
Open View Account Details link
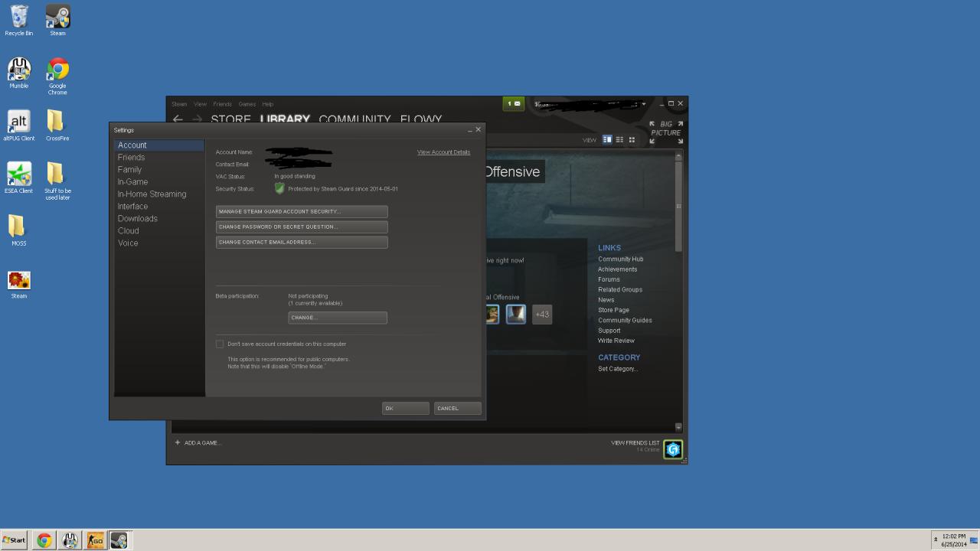(443, 152)
